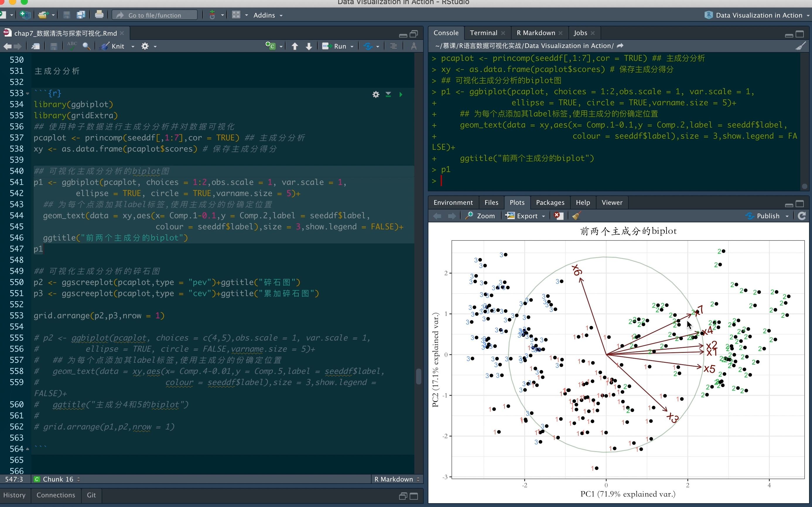The image size is (812, 507).
Task: Click the Publish button
Action: (x=762, y=216)
